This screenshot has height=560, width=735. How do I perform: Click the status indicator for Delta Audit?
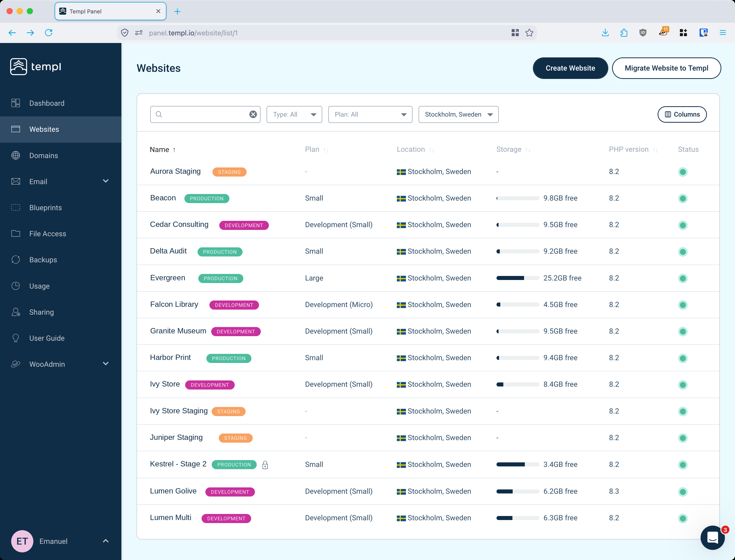pyautogui.click(x=682, y=252)
